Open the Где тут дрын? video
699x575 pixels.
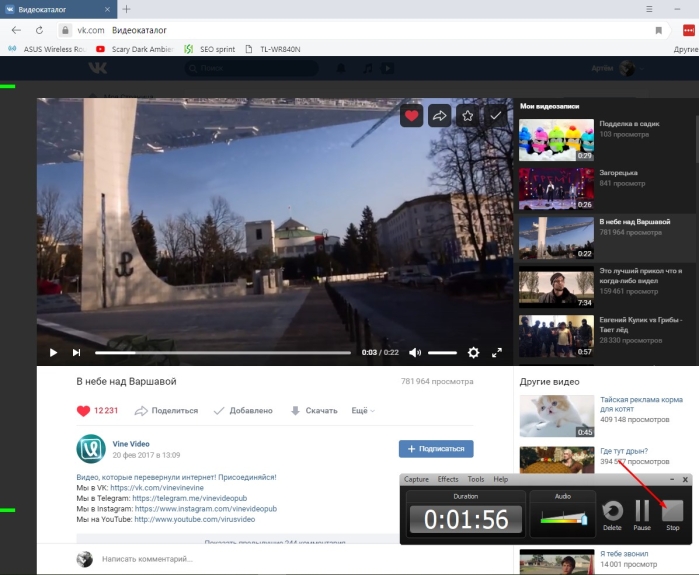click(x=624, y=451)
